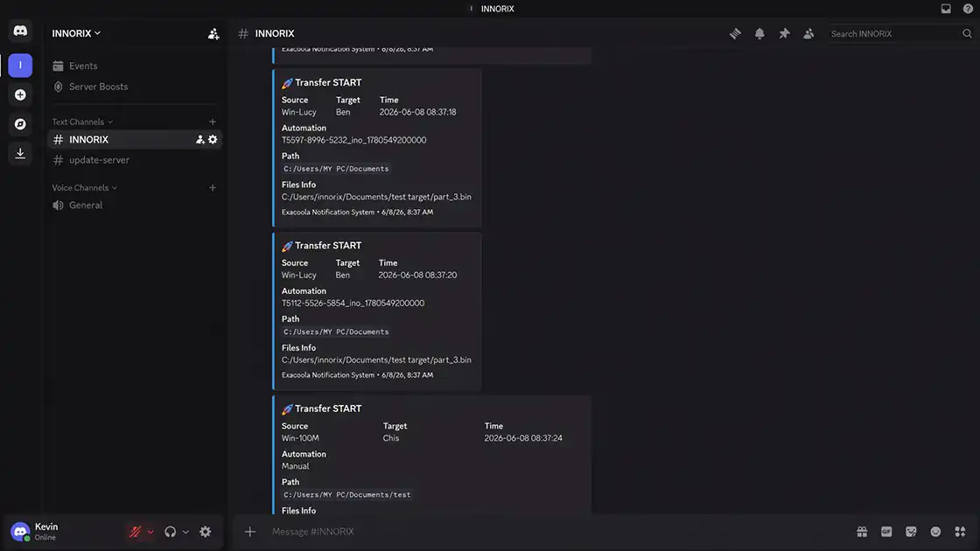Open Apps launcher icon in message bar
The width and height of the screenshot is (980, 551).
pyautogui.click(x=960, y=532)
